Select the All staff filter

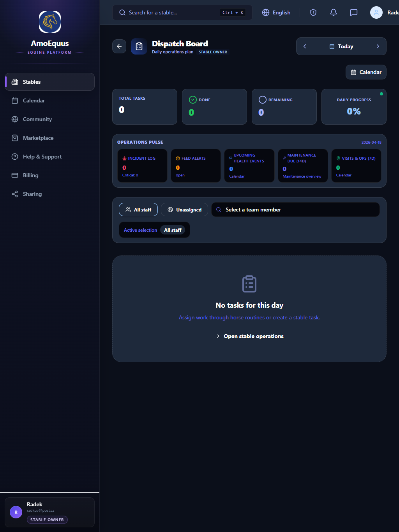[x=138, y=210]
